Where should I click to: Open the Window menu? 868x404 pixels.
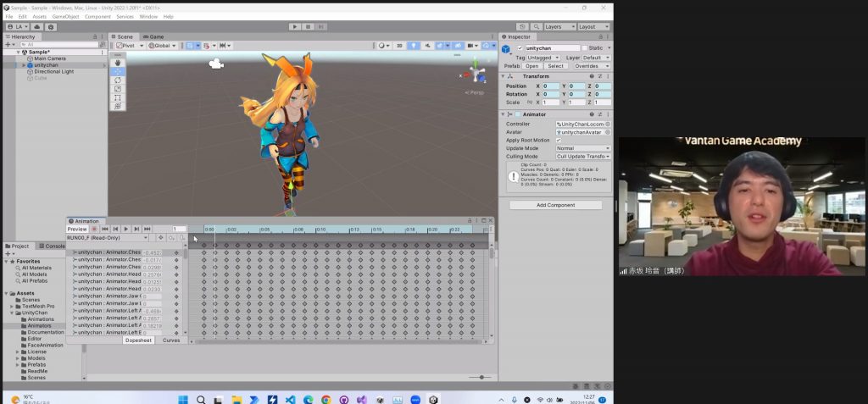148,17
